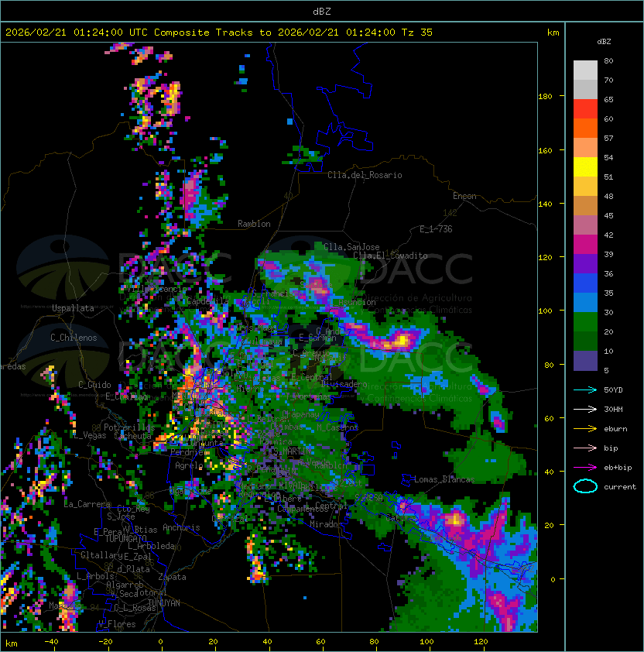This screenshot has height=652, width=644.
Task: Click the pink bip arrow in legend
Action: click(585, 448)
